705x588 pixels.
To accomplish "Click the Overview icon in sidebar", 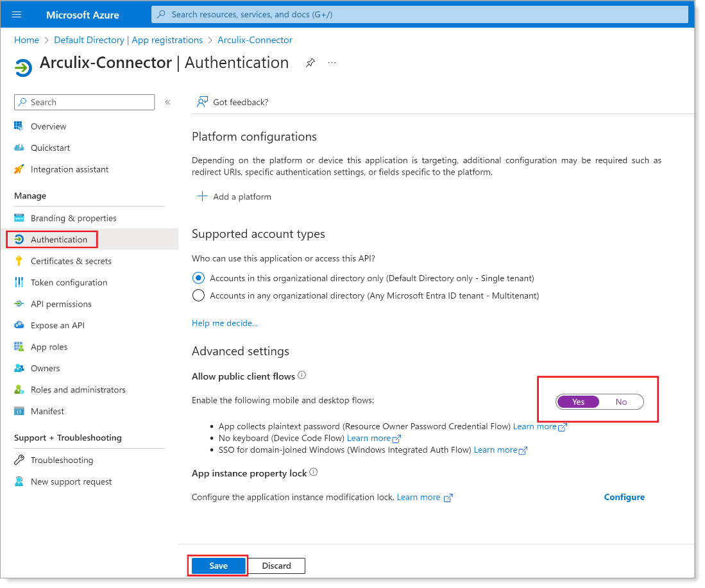I will click(19, 126).
